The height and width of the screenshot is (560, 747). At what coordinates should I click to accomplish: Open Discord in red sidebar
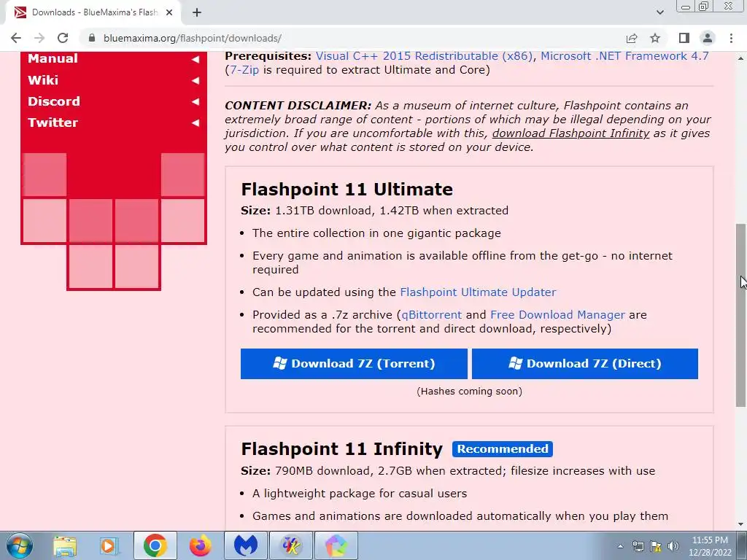(54, 101)
